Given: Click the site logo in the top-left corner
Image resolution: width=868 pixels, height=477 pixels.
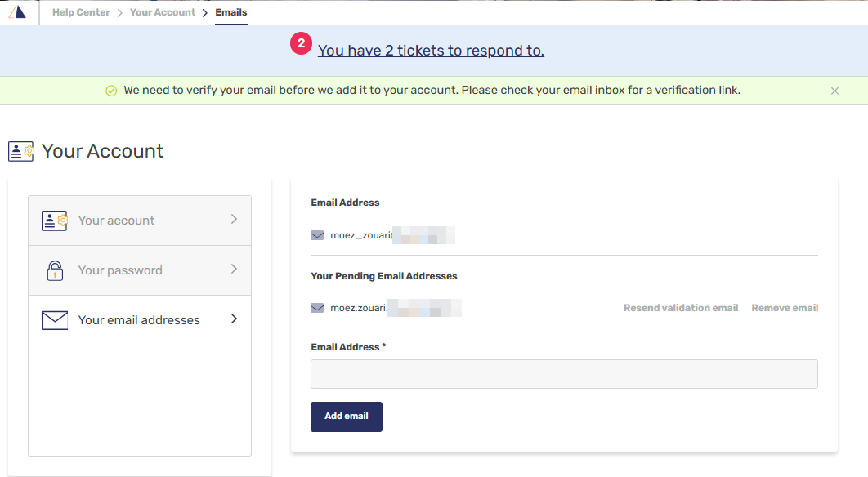Looking at the screenshot, I should tap(18, 11).
